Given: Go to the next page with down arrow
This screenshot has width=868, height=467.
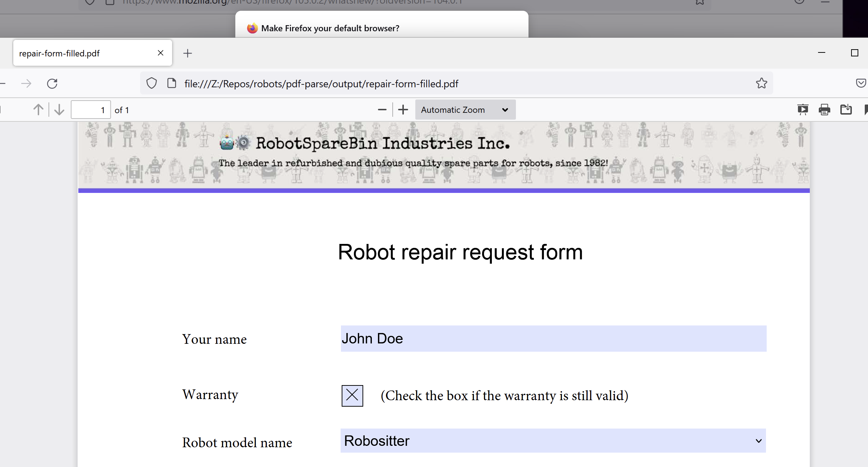Looking at the screenshot, I should [x=59, y=110].
